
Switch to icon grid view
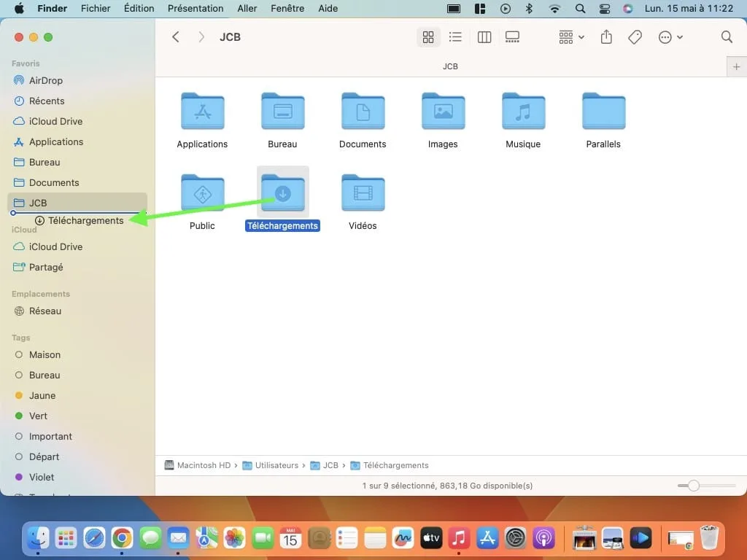tap(427, 37)
